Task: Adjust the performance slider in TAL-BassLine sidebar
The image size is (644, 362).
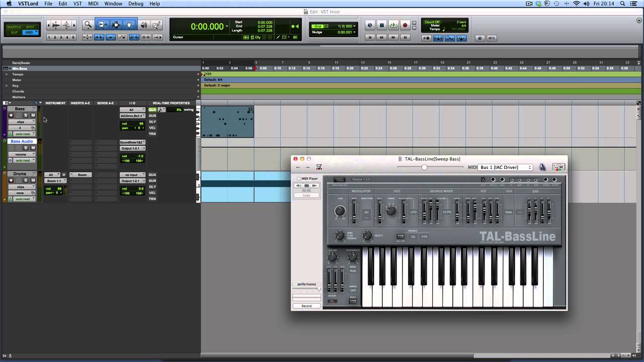Action: coord(306,290)
